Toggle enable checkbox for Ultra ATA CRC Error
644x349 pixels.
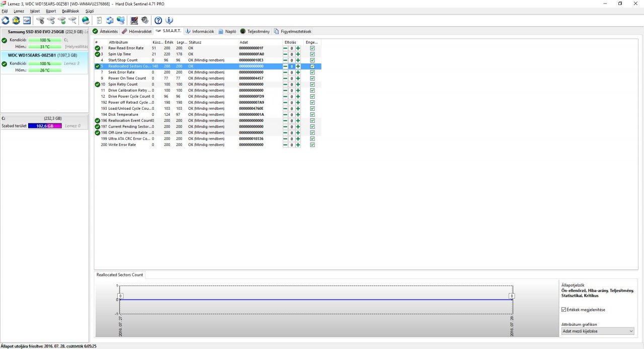coord(312,139)
